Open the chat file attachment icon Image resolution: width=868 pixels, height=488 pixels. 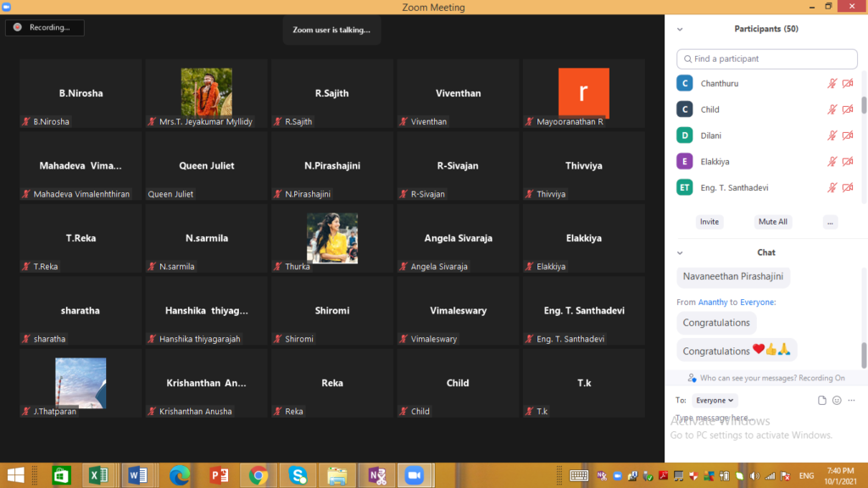click(x=821, y=400)
